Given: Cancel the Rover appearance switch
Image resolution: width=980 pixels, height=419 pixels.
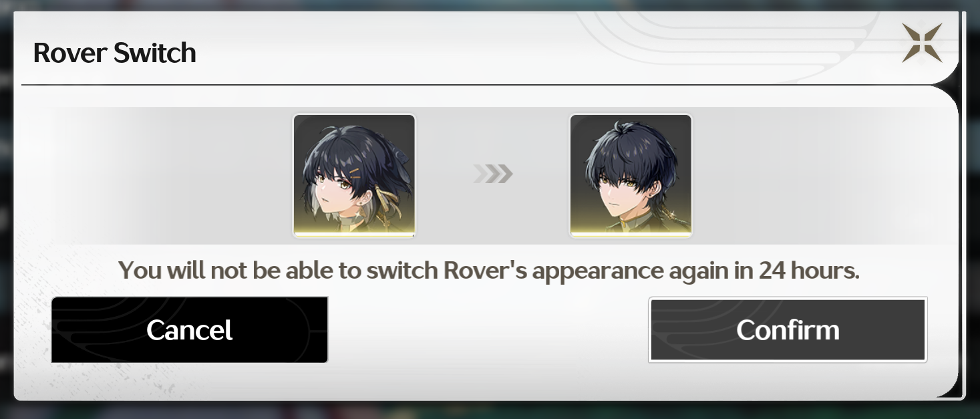Looking at the screenshot, I should 190,329.
